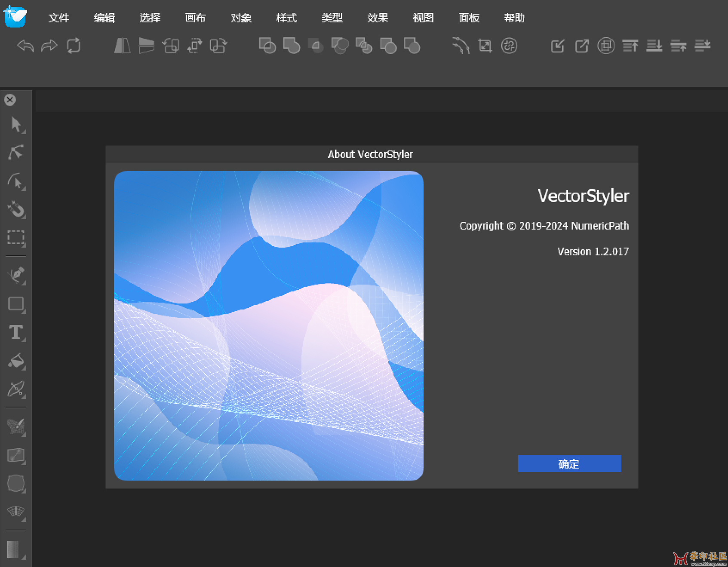Click the large 'VectorStyler' heading
This screenshot has width=728, height=567.
coord(583,196)
